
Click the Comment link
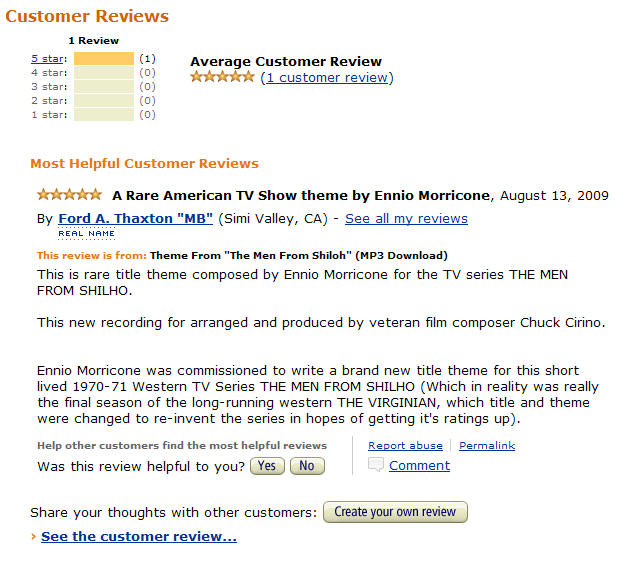click(x=419, y=465)
